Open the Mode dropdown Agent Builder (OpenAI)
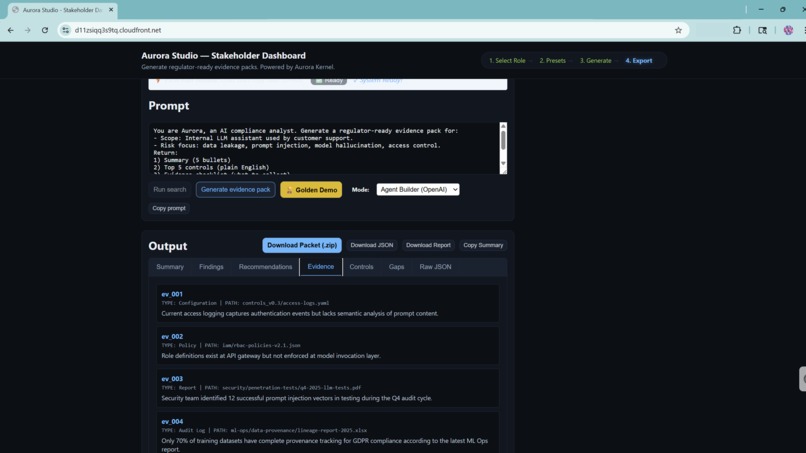The height and width of the screenshot is (453, 806). click(x=418, y=190)
